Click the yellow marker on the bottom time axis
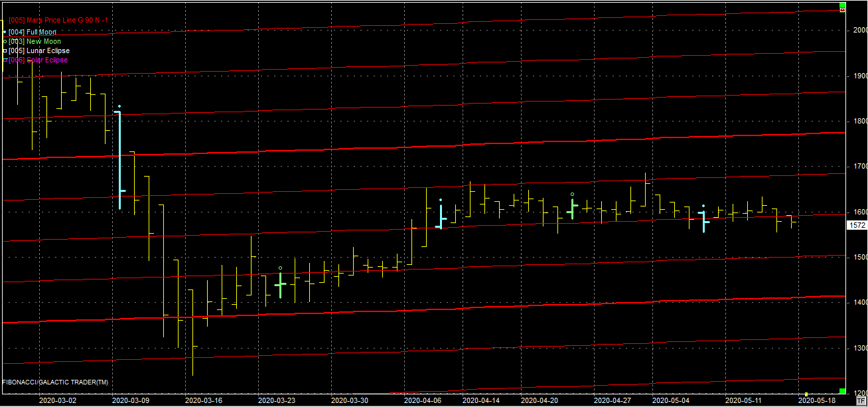This screenshot has width=868, height=407. (x=806, y=394)
